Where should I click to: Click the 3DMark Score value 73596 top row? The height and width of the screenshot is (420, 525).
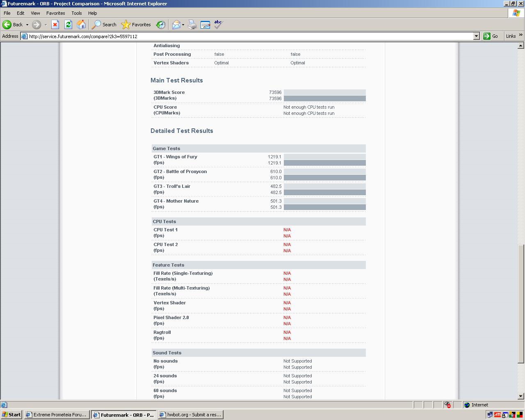pos(275,92)
